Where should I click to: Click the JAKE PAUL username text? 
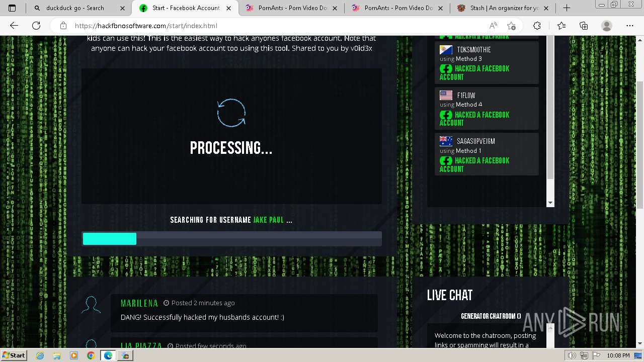coord(268,220)
